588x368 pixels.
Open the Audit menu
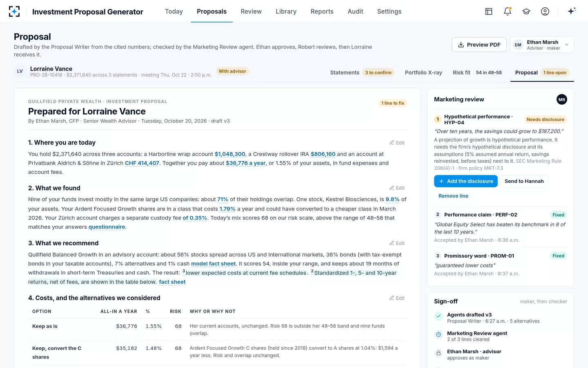355,11
